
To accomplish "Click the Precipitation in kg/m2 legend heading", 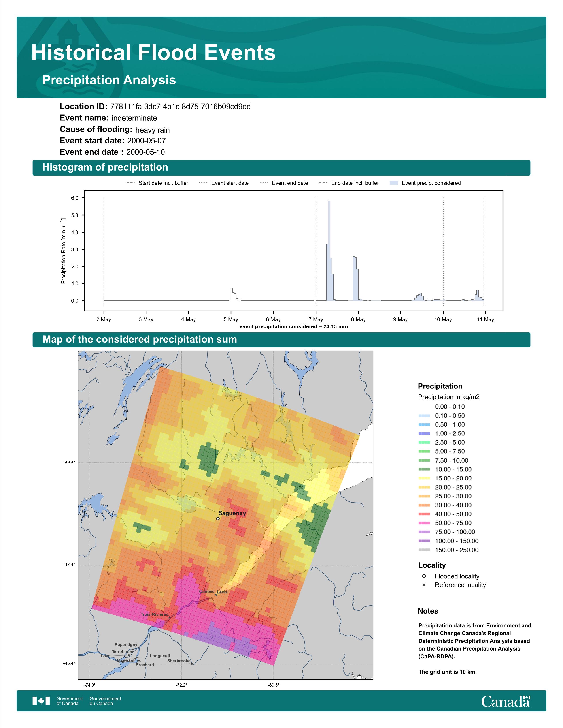I will coord(449,397).
